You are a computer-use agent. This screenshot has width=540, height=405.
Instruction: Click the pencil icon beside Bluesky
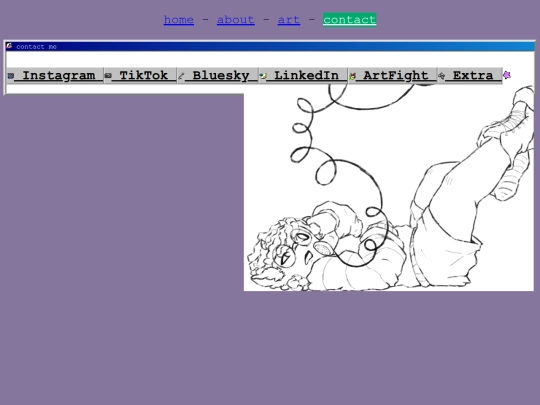181,76
